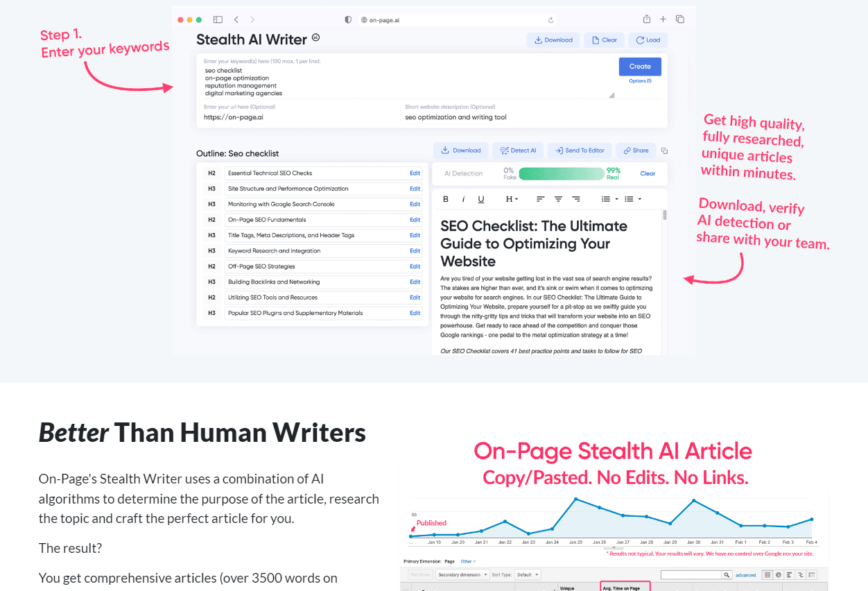Click the blue Create button
868x591 pixels.
pyautogui.click(x=640, y=67)
